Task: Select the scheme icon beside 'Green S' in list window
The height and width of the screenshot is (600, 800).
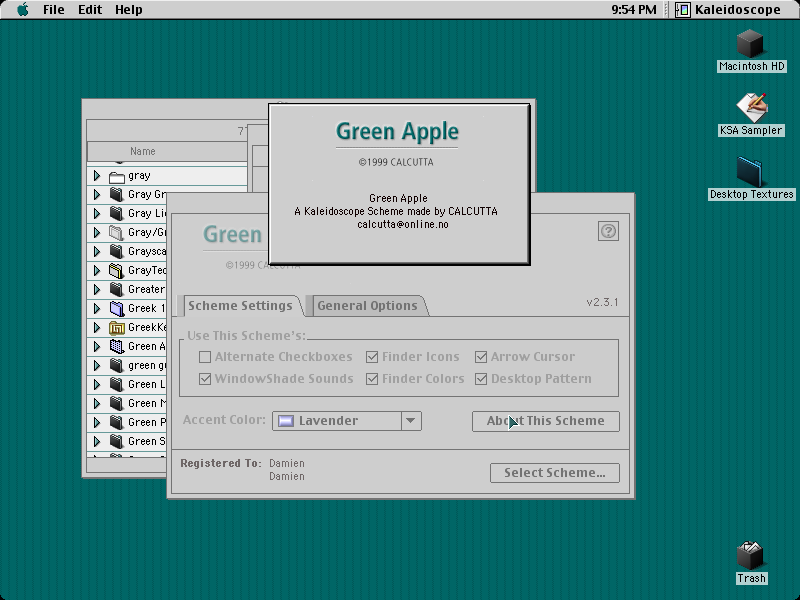Action: tap(117, 441)
